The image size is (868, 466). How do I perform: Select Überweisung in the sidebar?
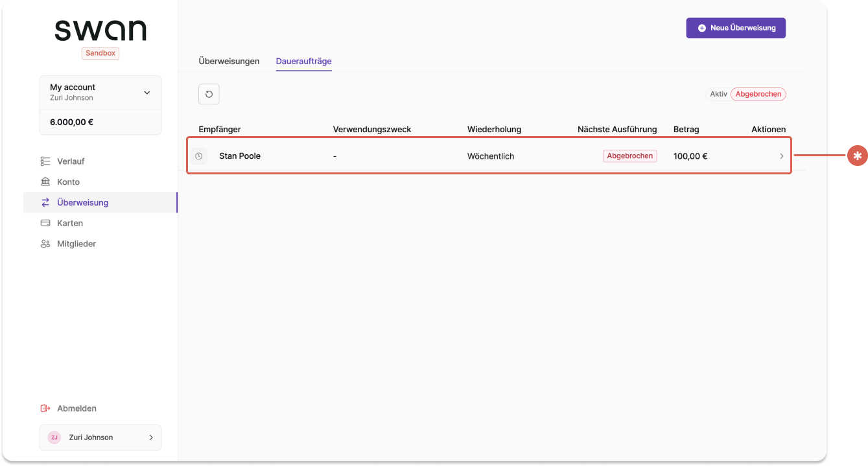click(x=100, y=202)
